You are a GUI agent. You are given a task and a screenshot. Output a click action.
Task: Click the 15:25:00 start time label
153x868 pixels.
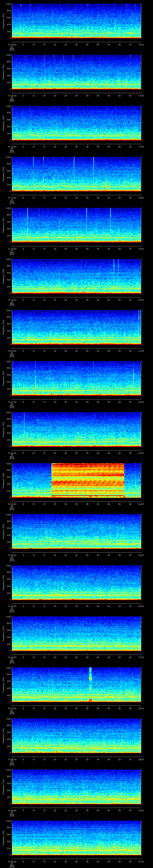12,606
